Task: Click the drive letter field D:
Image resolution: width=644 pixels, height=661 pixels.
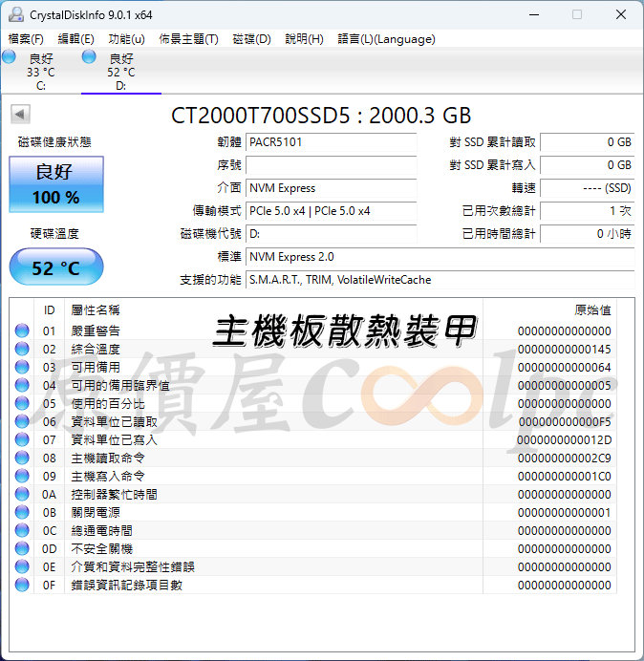Action: [x=331, y=233]
